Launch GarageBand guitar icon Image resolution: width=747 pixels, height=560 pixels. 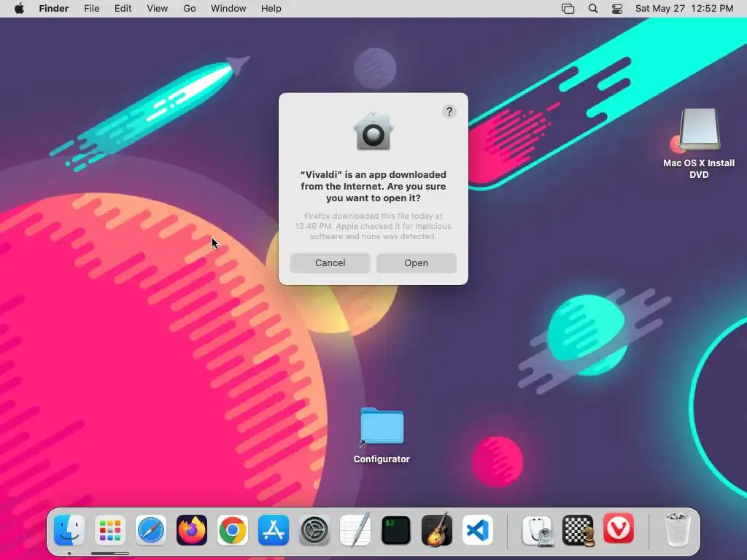tap(437, 530)
